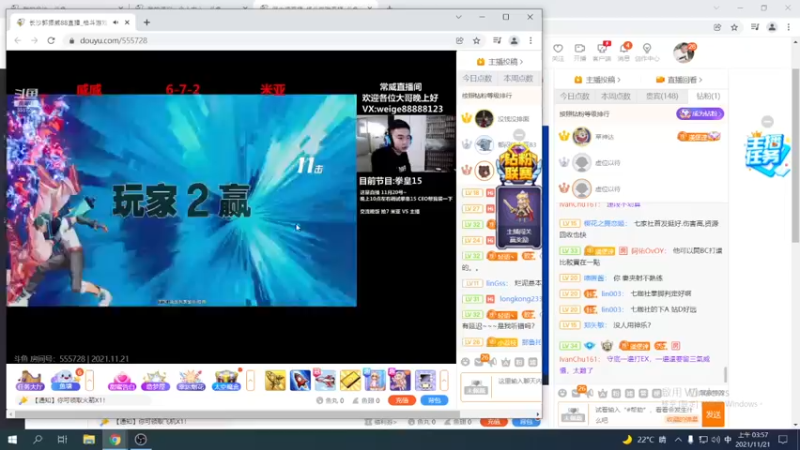
Task: Open 消息 bell icon in back window
Action: [624, 52]
